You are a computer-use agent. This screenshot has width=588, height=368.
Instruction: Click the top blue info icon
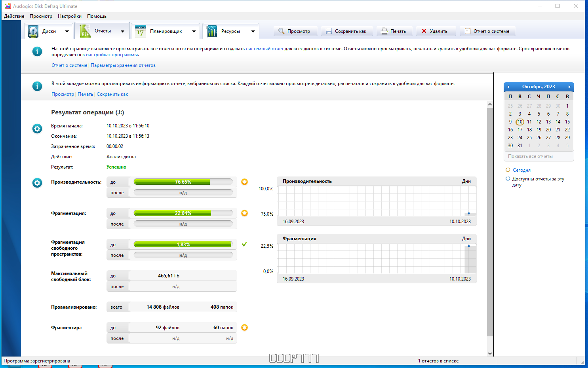pos(37,51)
